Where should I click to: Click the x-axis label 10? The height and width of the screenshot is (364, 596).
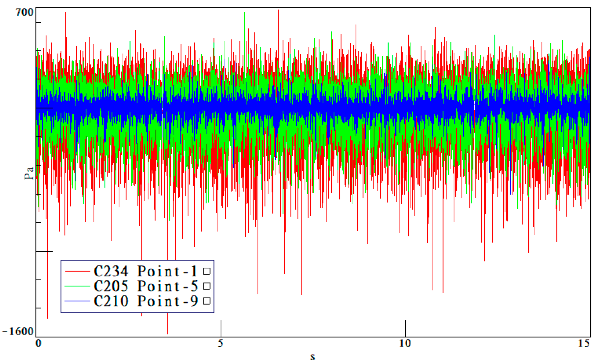(x=405, y=343)
